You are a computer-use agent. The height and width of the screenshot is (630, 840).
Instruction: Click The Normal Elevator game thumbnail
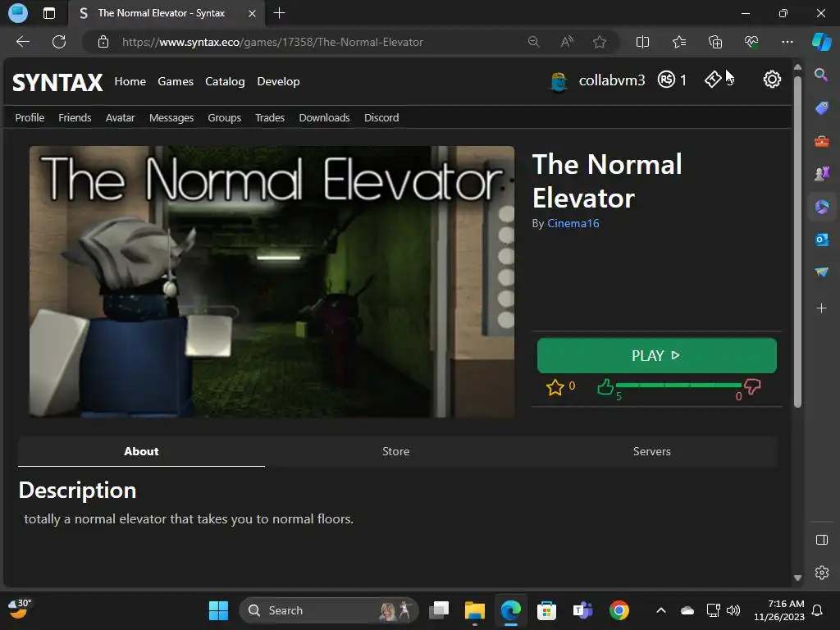tap(272, 282)
